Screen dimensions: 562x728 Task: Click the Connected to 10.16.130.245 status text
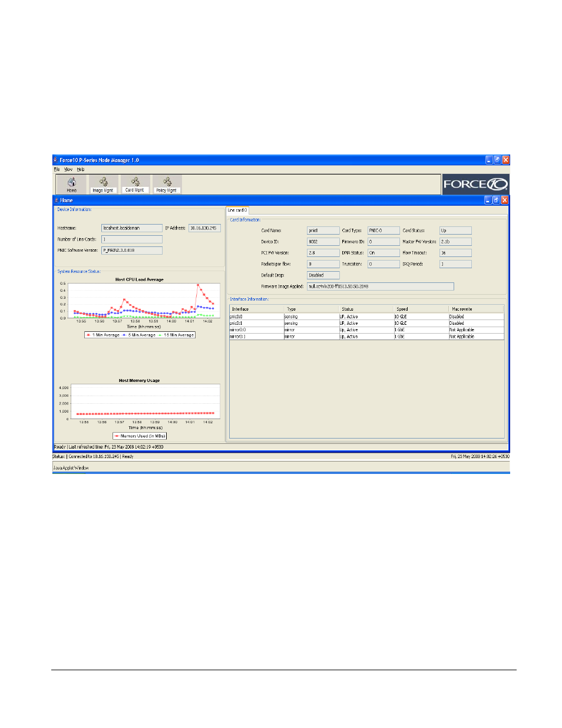pyautogui.click(x=94, y=456)
